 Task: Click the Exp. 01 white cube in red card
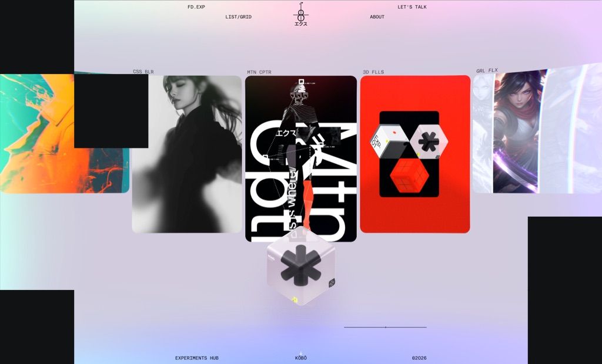389,141
